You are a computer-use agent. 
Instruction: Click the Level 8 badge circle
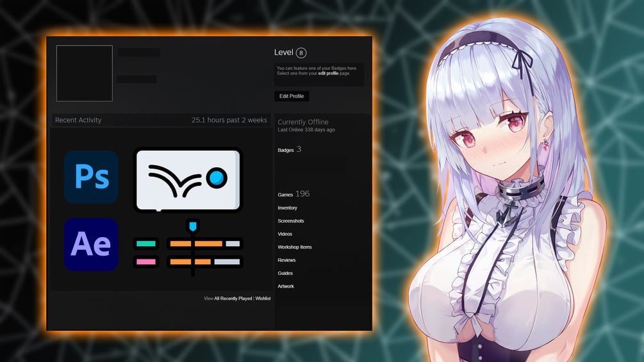[x=301, y=53]
